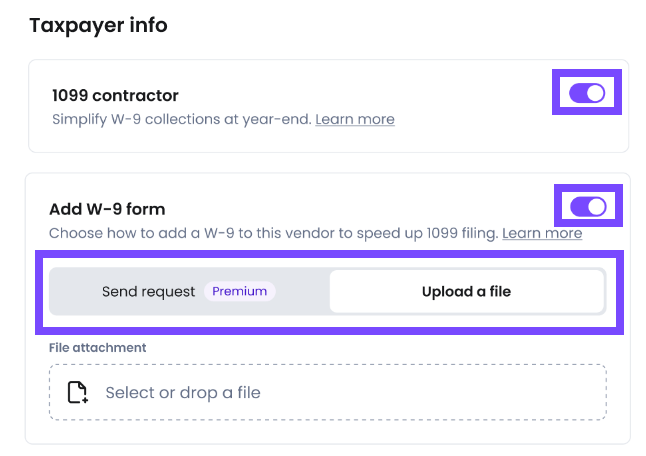
Task: Disable the Add W-9 form switch
Action: pyautogui.click(x=587, y=207)
